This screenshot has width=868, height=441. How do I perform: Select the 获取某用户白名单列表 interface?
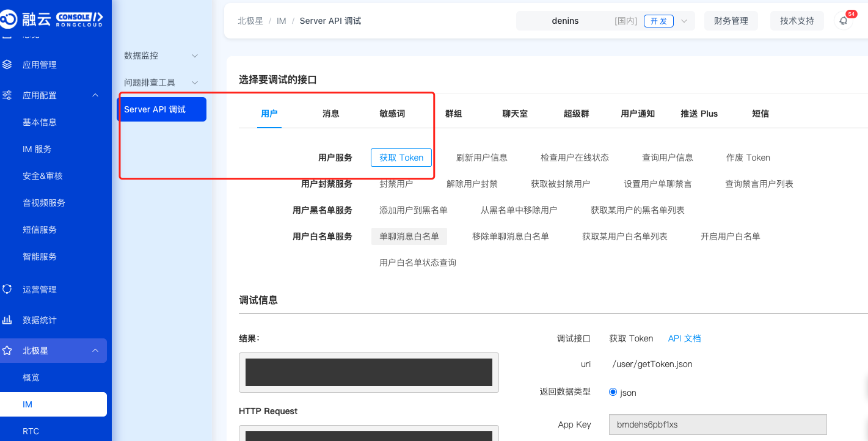pos(625,236)
